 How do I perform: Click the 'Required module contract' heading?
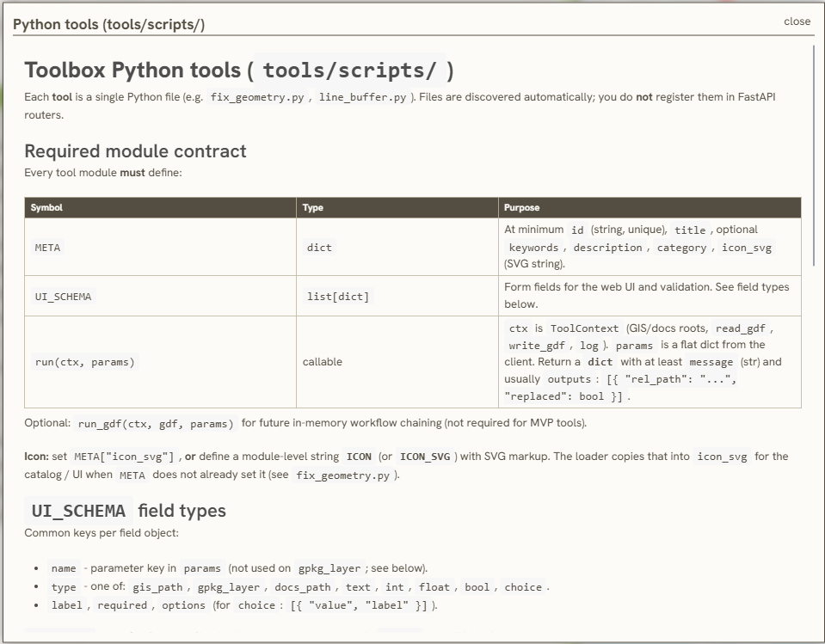click(x=135, y=151)
